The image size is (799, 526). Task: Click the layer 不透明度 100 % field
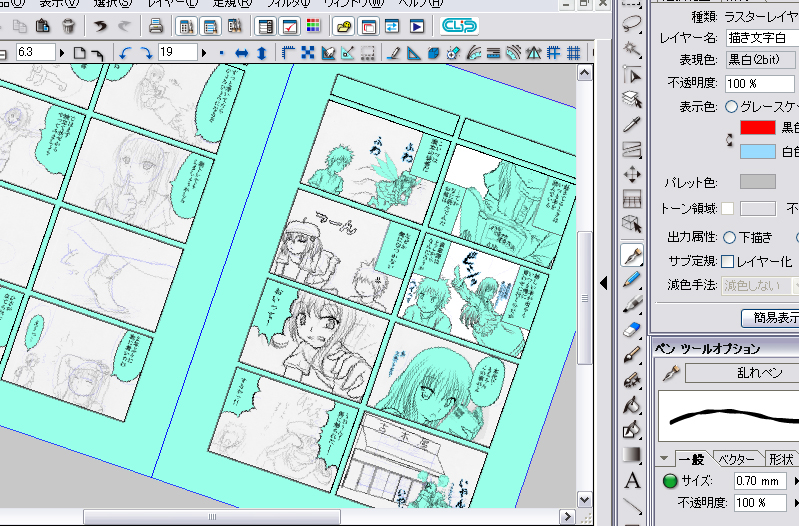pyautogui.click(x=760, y=83)
